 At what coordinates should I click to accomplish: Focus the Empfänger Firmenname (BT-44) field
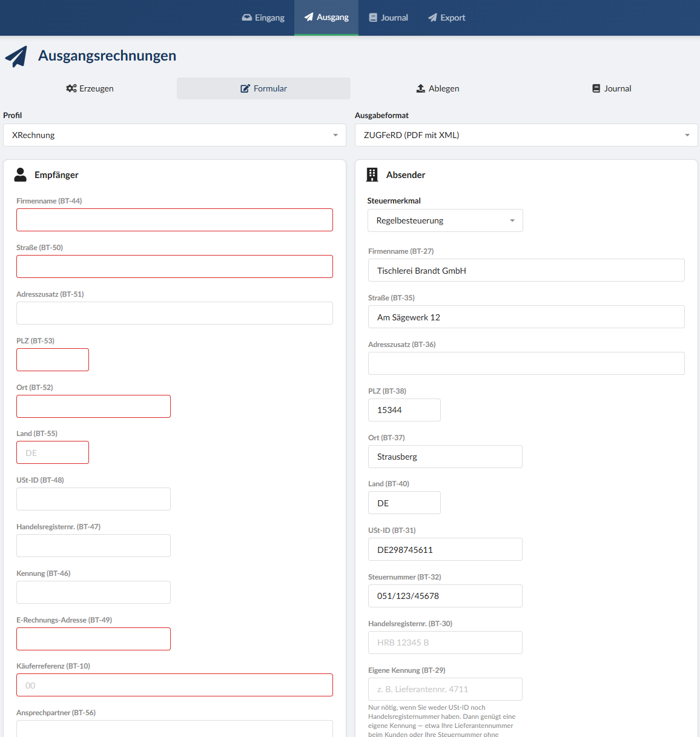pyautogui.click(x=174, y=220)
